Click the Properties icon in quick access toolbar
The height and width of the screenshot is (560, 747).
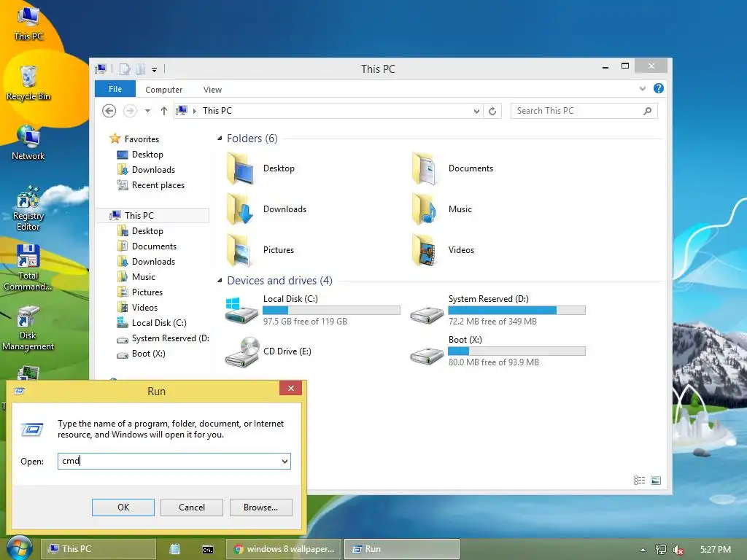(x=125, y=69)
